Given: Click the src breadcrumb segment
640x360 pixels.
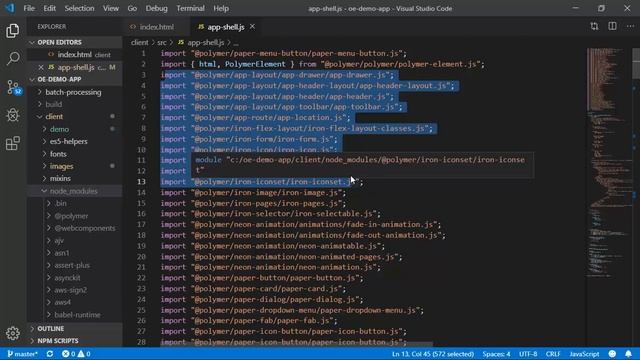Looking at the screenshot, I should [x=162, y=42].
